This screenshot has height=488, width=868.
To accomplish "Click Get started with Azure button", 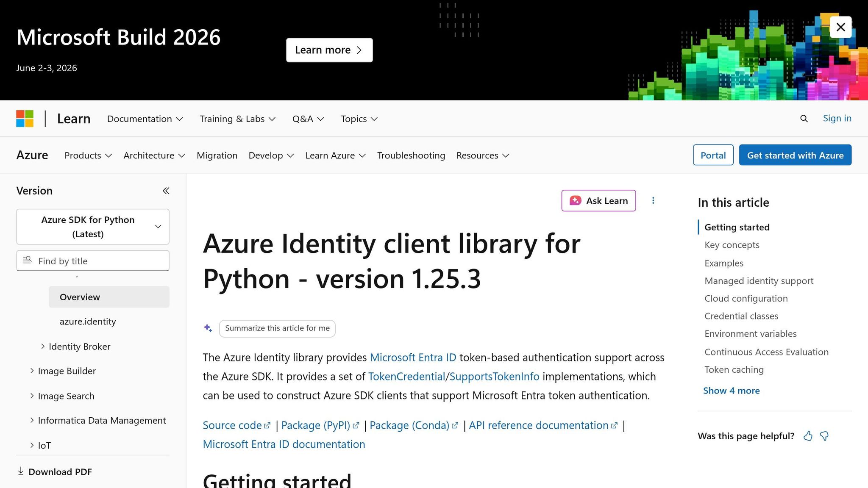I will (795, 155).
